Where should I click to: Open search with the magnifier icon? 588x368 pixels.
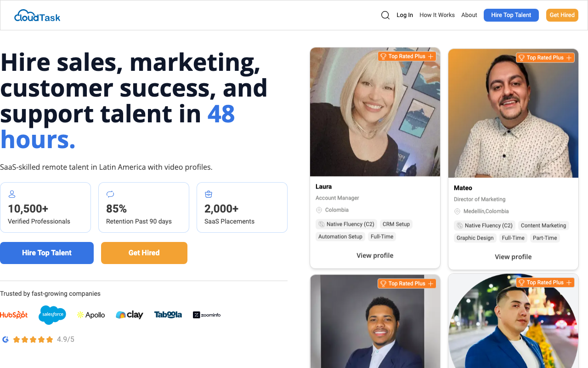tap(385, 15)
